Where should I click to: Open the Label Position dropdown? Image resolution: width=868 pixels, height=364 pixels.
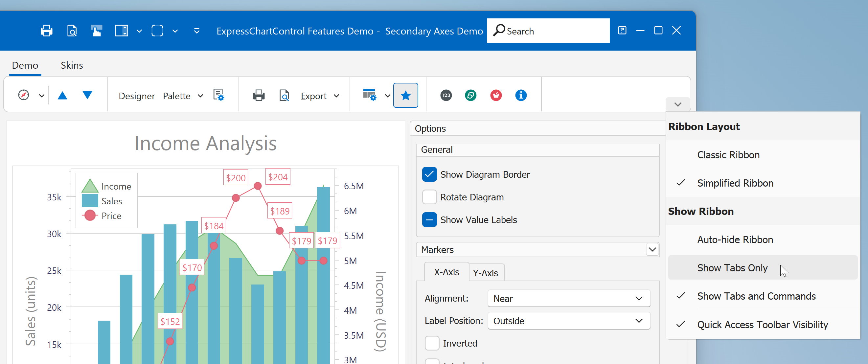(x=568, y=321)
